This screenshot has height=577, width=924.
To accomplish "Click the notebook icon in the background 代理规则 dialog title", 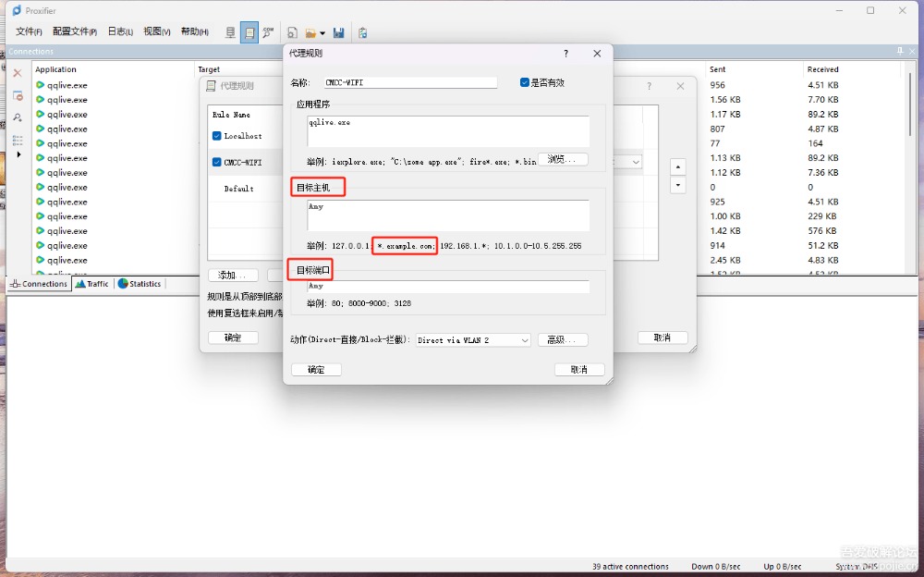I will coord(211,86).
